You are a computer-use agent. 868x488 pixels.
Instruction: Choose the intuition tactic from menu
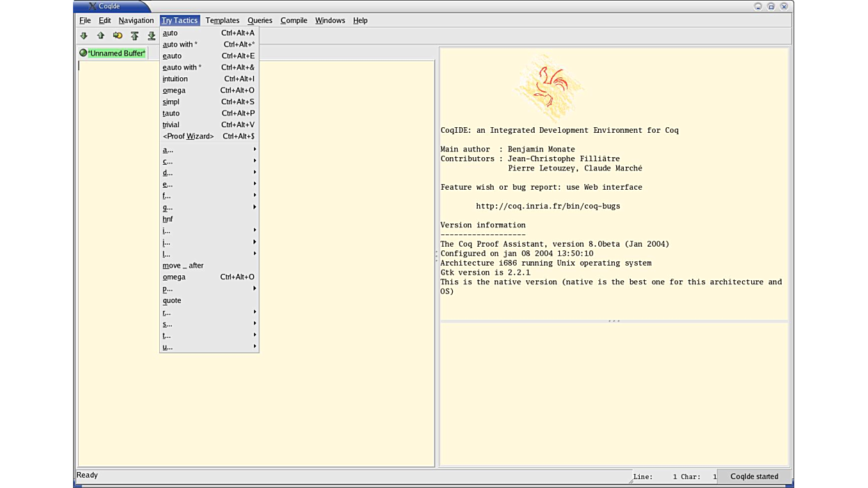[x=175, y=79]
